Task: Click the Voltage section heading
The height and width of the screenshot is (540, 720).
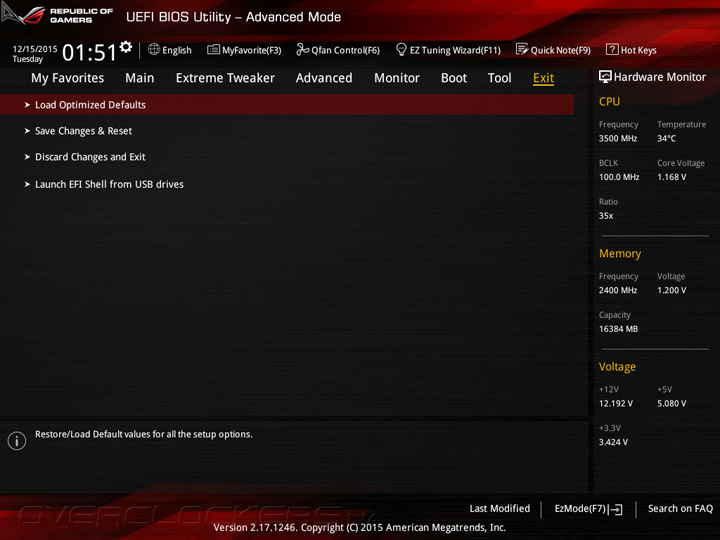Action: pyautogui.click(x=617, y=367)
